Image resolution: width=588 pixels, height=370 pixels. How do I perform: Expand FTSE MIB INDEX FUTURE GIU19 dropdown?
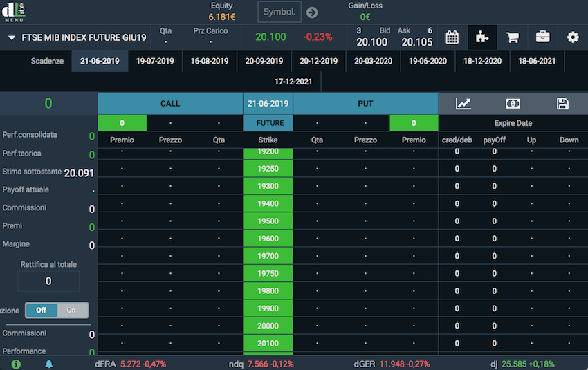[x=12, y=37]
